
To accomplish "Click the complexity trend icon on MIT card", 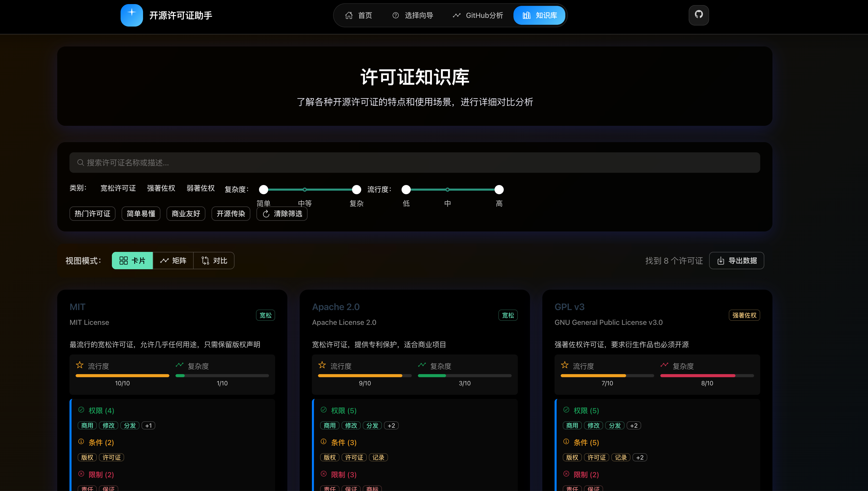I will click(x=180, y=365).
